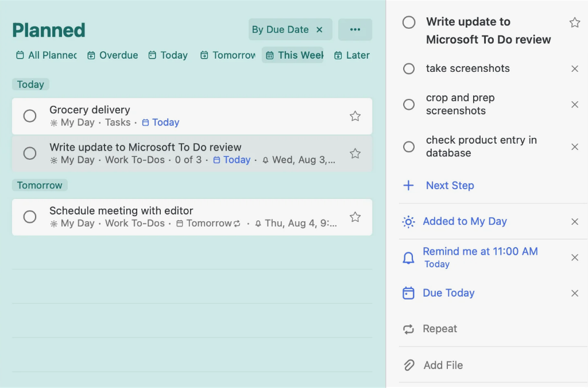Remove the take screenshots step
The width and height of the screenshot is (588, 388).
574,68
